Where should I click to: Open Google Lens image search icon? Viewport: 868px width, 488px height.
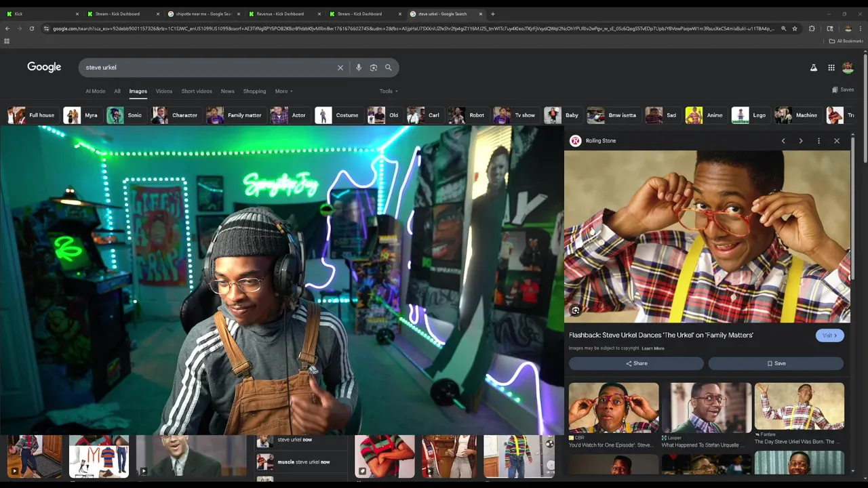[374, 68]
